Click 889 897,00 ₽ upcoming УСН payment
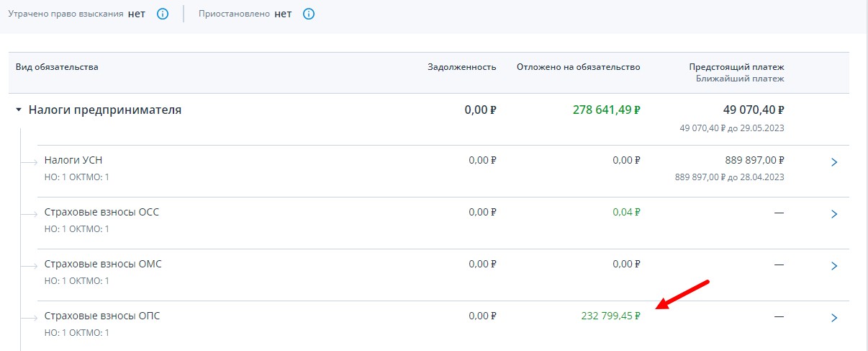This screenshot has height=351, width=868. click(754, 160)
